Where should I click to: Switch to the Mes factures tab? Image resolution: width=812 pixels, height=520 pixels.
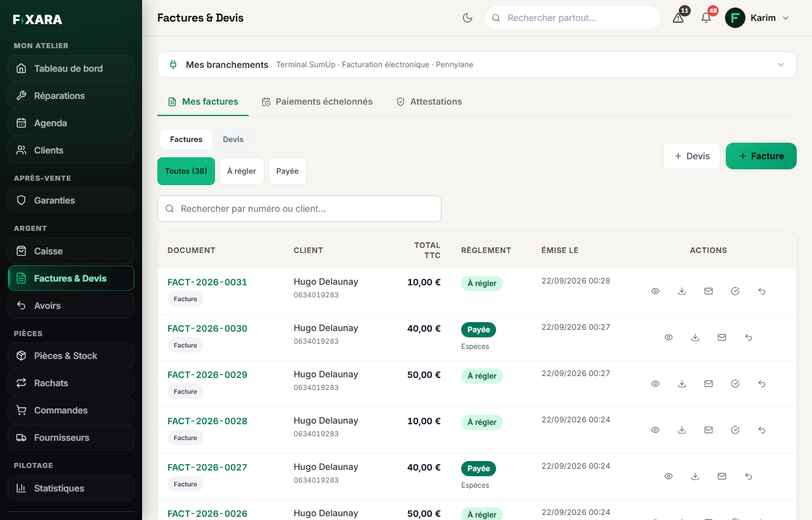[203, 101]
